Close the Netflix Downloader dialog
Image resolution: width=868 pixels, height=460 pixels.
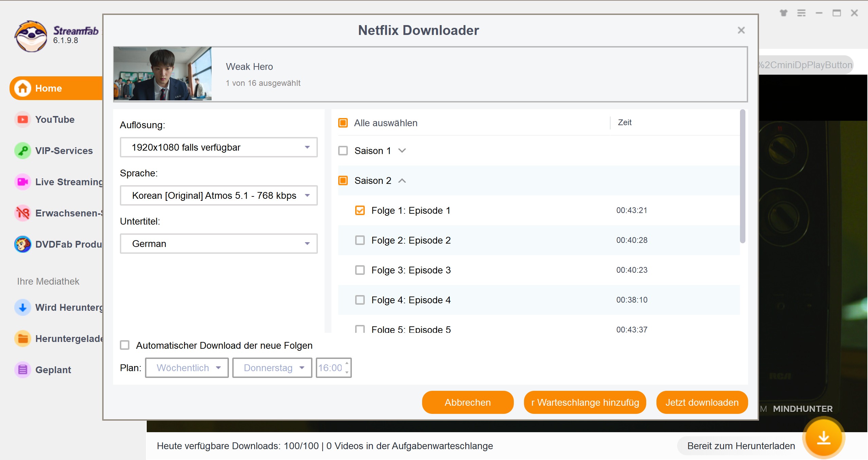point(741,30)
